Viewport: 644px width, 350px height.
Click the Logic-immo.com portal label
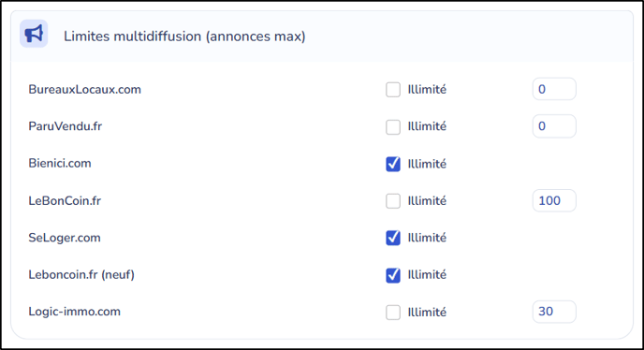(x=74, y=312)
